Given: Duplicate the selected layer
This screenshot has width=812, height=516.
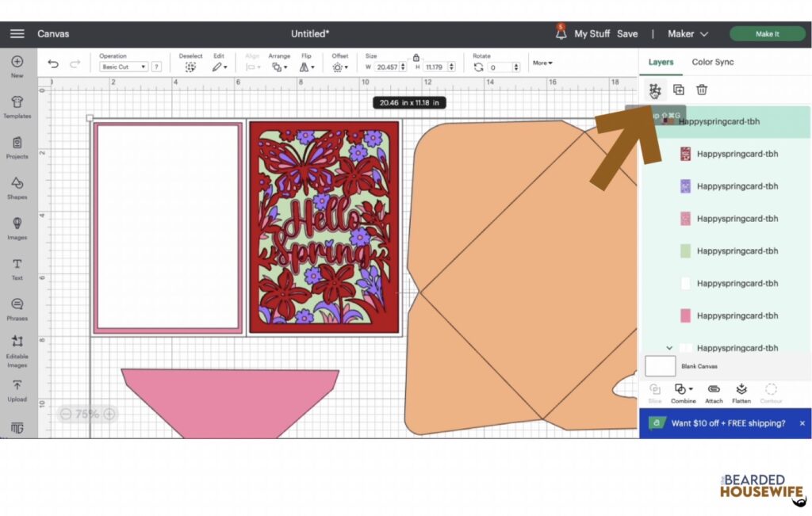Looking at the screenshot, I should [678, 90].
